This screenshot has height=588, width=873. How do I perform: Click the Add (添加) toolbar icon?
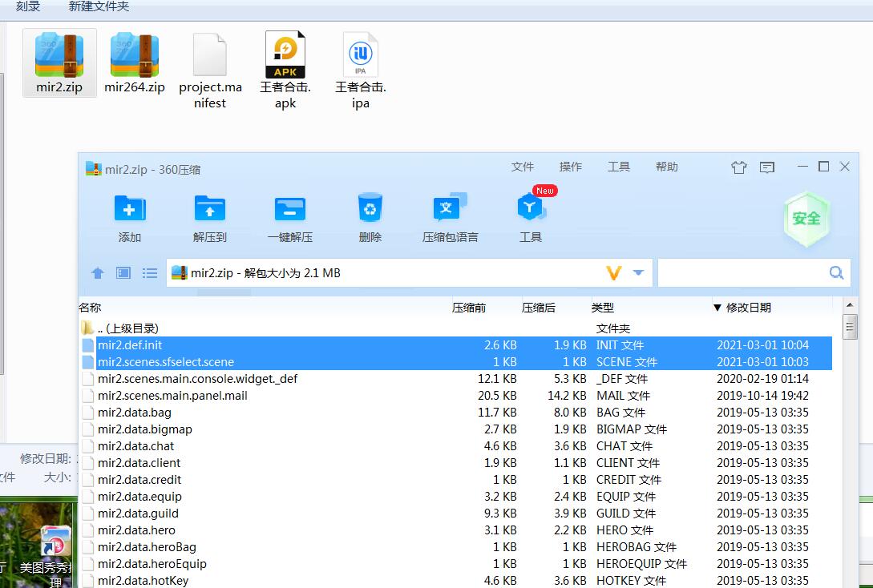click(x=130, y=210)
